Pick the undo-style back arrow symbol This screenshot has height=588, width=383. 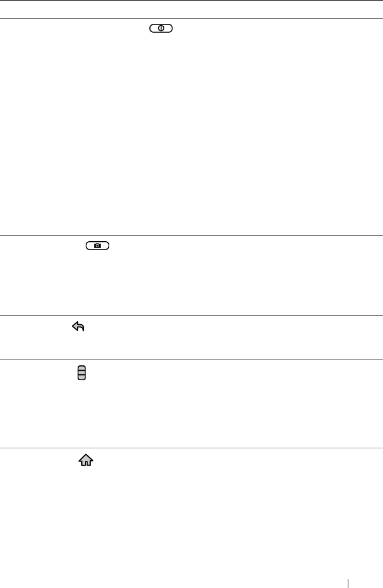click(x=78, y=327)
